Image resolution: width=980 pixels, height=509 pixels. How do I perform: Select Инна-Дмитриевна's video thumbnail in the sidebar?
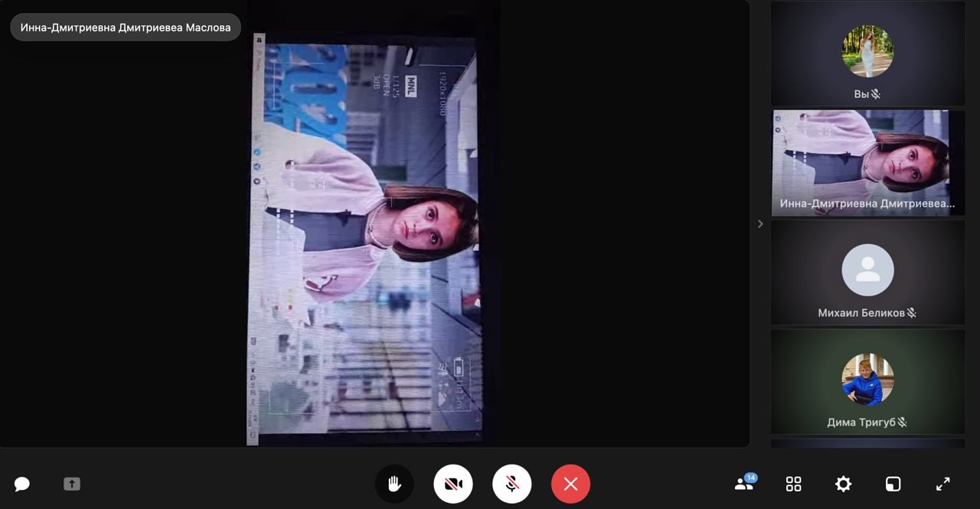867,162
